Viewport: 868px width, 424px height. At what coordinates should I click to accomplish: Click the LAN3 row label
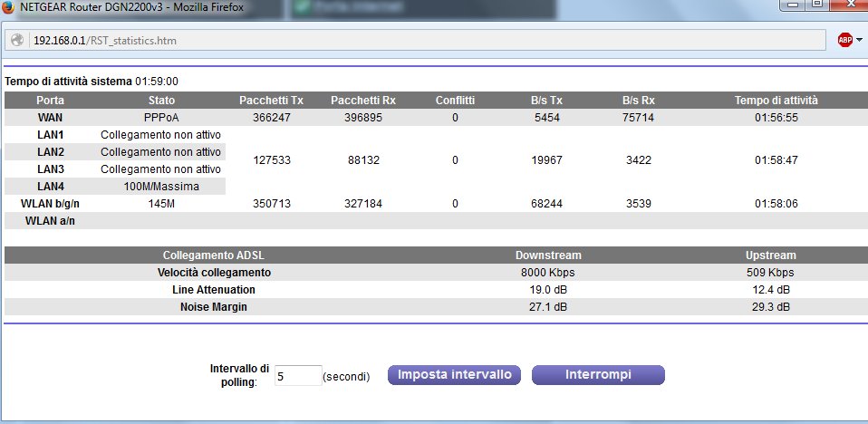point(51,169)
